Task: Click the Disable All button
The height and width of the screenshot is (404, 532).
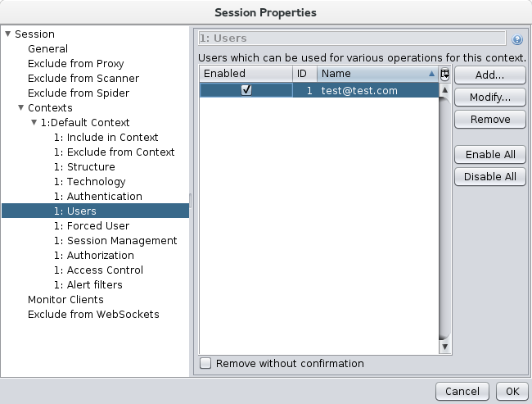Action: [490, 176]
